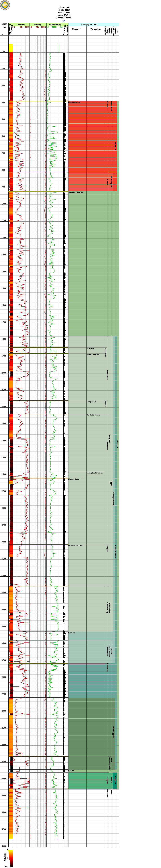Screen dimensions: 161x868
Task: Click the 'Wabaunsee' group label
Action: pos(107,374)
